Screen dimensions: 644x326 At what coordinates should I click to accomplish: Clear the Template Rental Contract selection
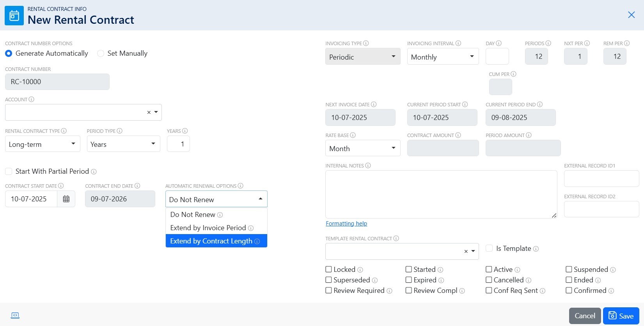(466, 252)
